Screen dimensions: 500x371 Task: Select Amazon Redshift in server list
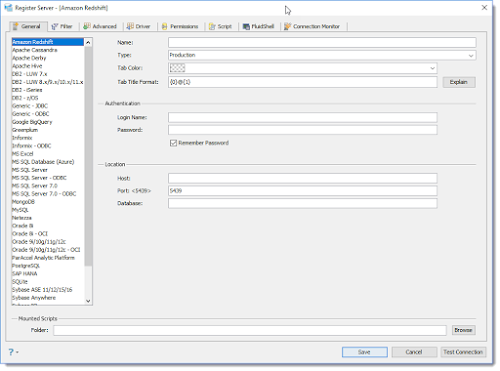click(48, 42)
